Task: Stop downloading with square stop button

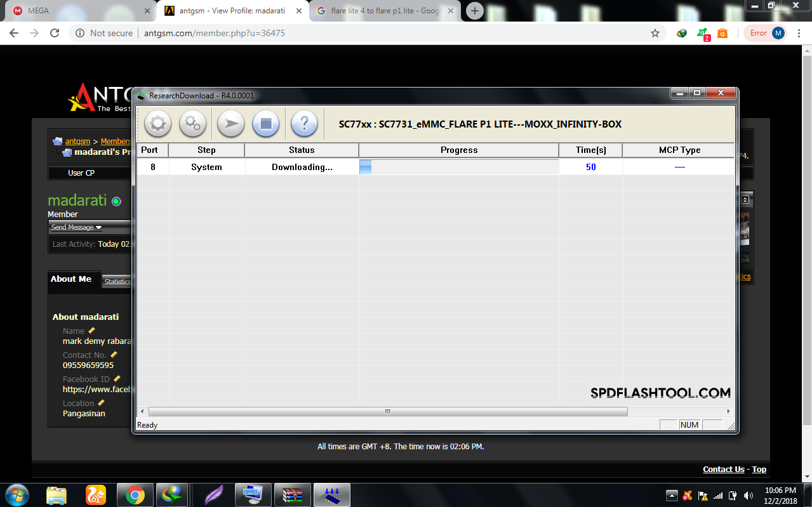Action: click(266, 124)
